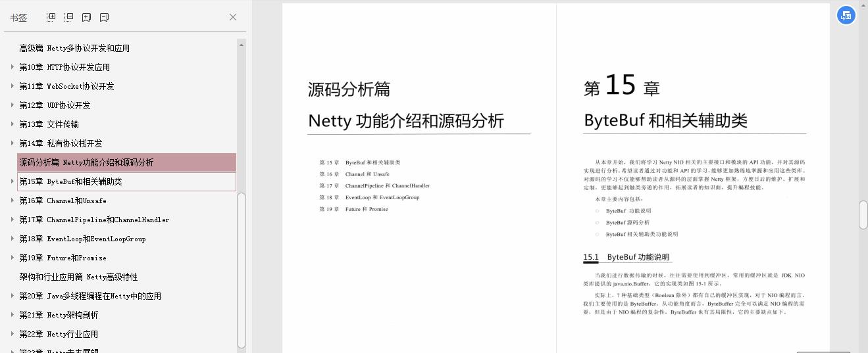Click the 第 15 章 chapter number heading

(x=621, y=86)
